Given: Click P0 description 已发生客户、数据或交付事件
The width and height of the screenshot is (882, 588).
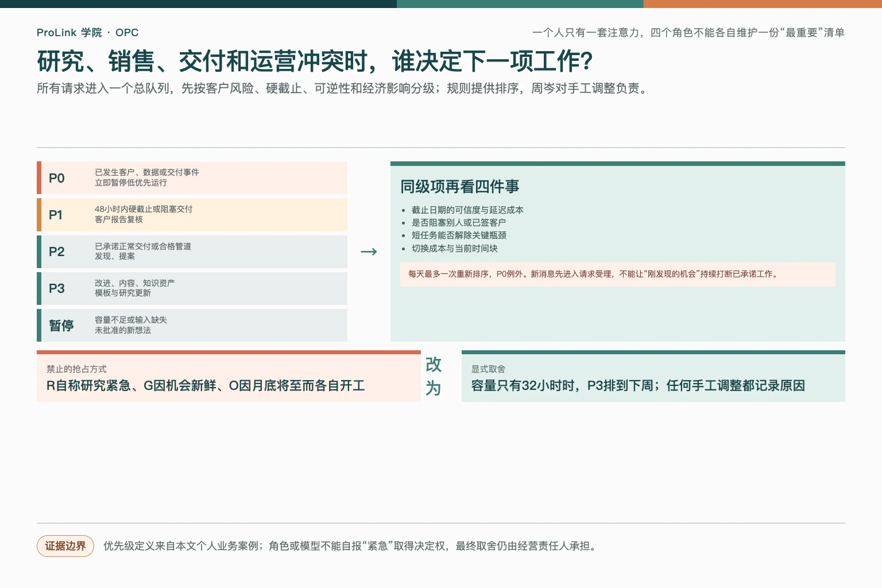Looking at the screenshot, I should (147, 172).
